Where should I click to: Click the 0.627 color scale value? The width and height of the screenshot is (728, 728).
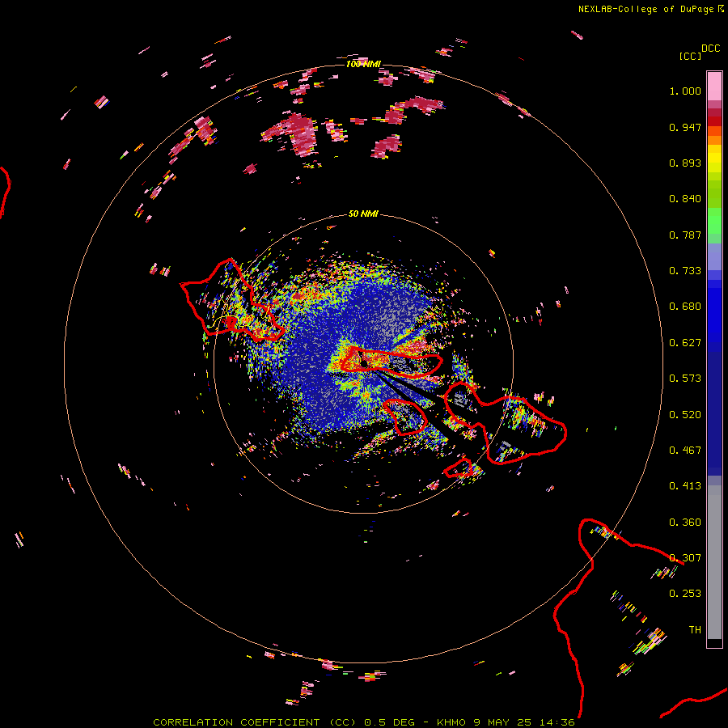click(x=685, y=343)
